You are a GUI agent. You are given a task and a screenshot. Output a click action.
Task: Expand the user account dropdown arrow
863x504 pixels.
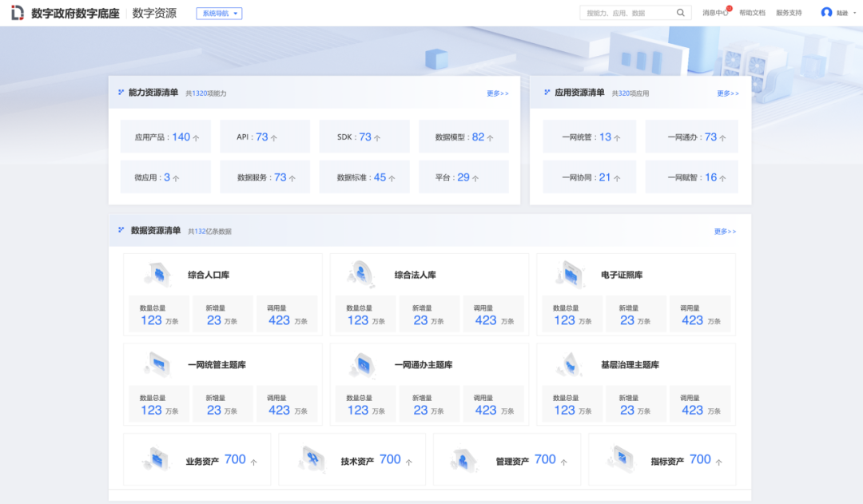(854, 14)
